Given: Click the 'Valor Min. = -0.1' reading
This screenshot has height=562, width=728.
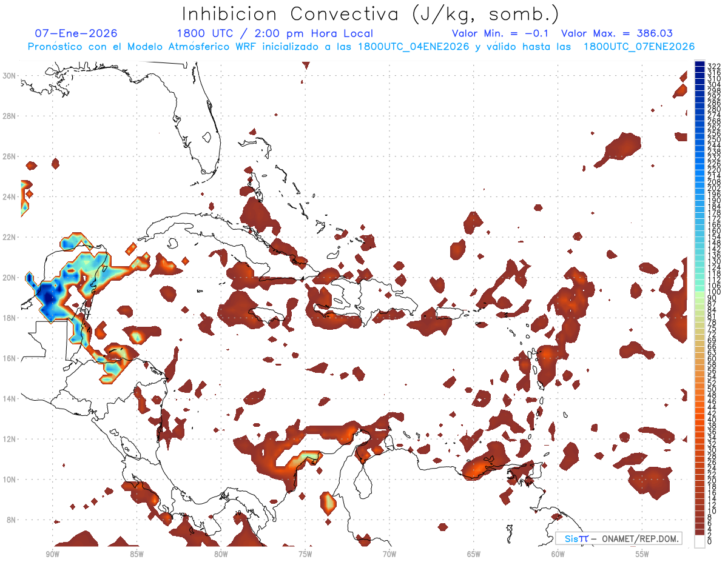Looking at the screenshot, I should 500,34.
